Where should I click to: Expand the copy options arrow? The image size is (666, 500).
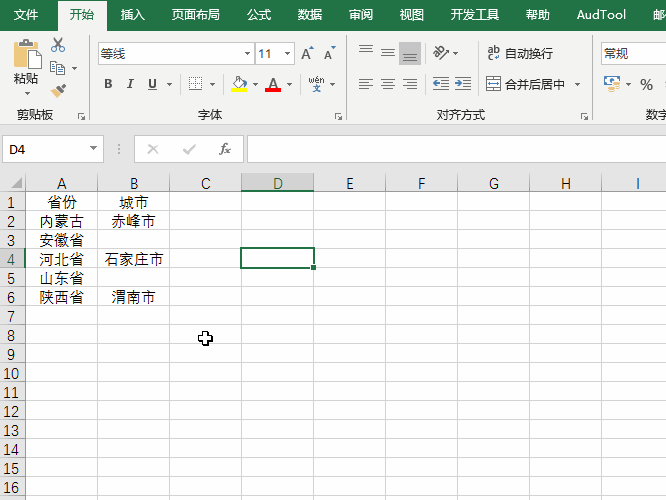pyautogui.click(x=74, y=68)
